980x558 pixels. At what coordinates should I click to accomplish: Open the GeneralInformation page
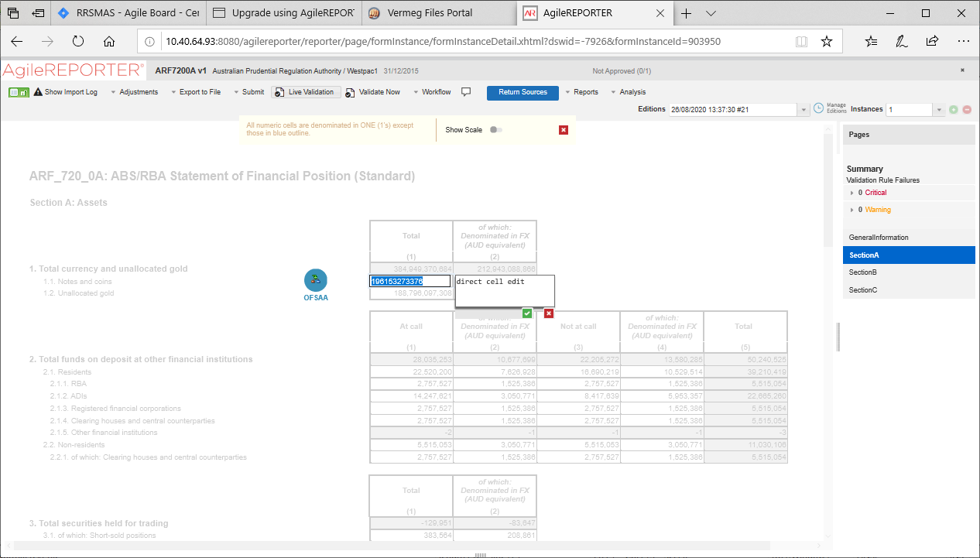pos(909,238)
